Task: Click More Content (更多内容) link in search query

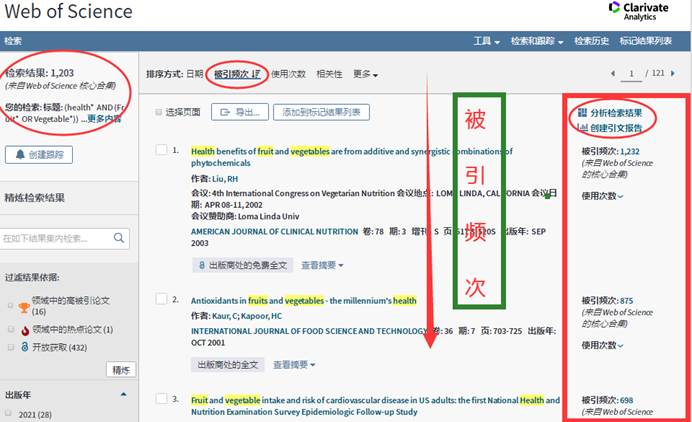Action: [104, 119]
